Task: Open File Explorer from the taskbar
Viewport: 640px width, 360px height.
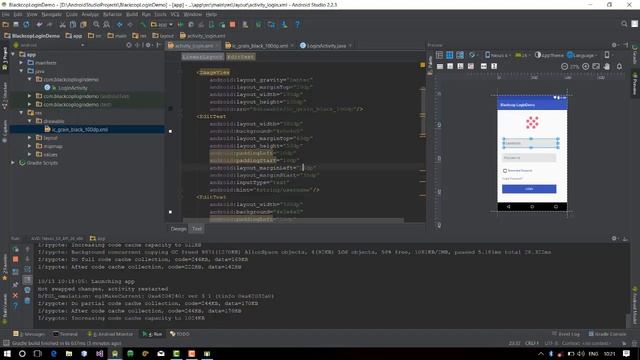Action: pyautogui.click(x=69, y=353)
